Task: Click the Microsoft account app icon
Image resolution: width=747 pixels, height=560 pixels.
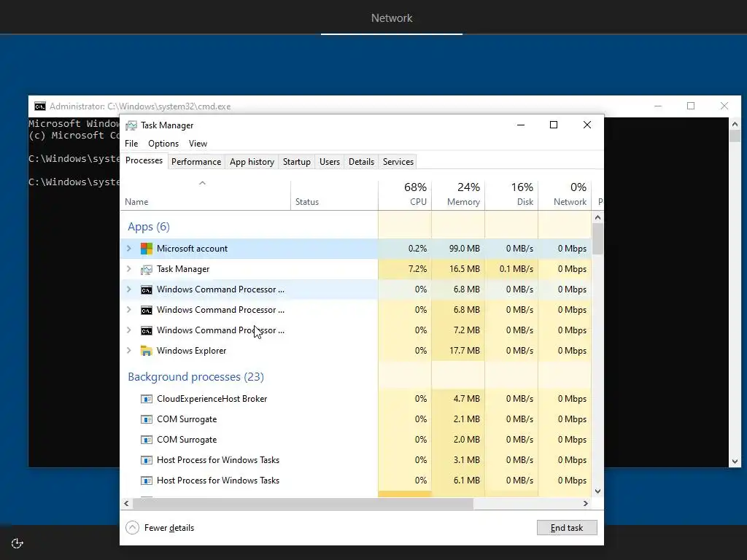Action: tap(146, 249)
